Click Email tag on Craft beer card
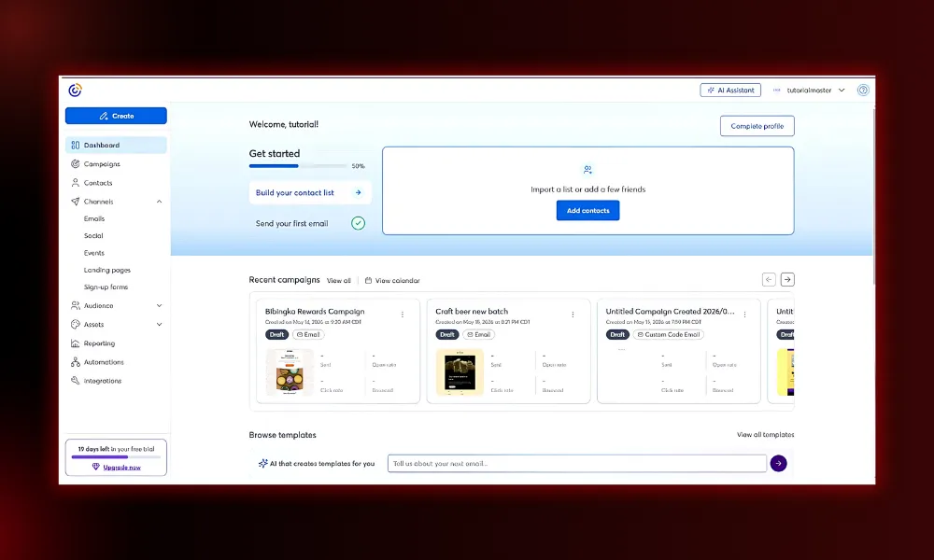The width and height of the screenshot is (934, 560). click(478, 334)
